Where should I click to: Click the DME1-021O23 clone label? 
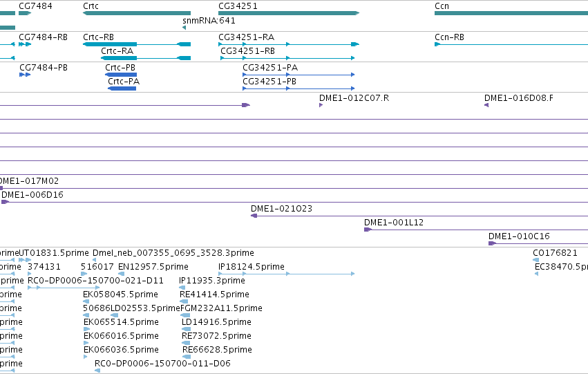pos(281,209)
